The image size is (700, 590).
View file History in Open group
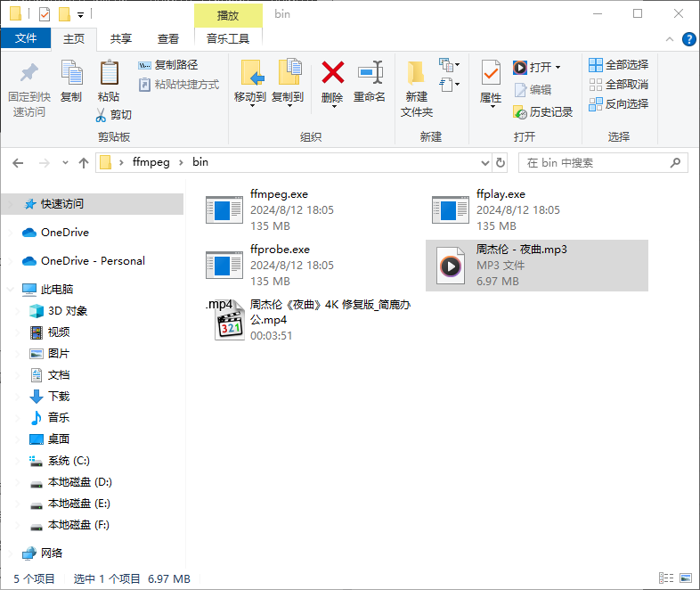coord(543,112)
